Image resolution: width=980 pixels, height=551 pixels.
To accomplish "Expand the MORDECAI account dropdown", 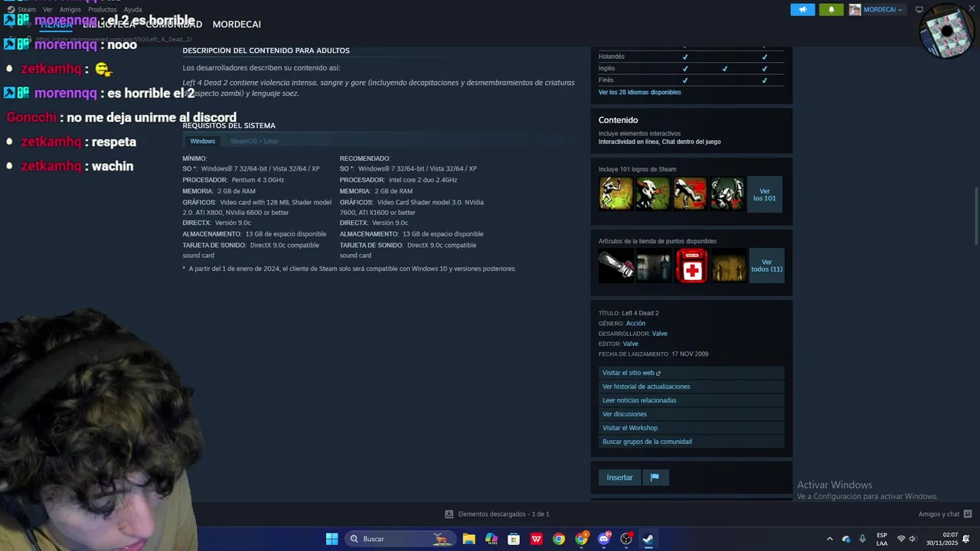I will pyautogui.click(x=884, y=10).
